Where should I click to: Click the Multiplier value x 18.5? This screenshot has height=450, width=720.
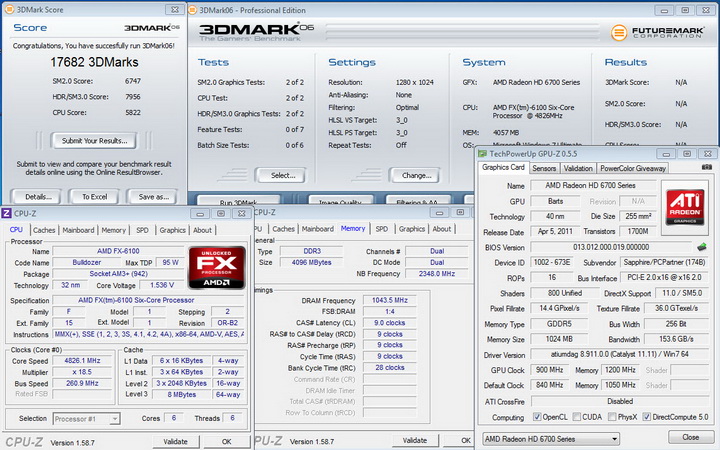[82, 372]
